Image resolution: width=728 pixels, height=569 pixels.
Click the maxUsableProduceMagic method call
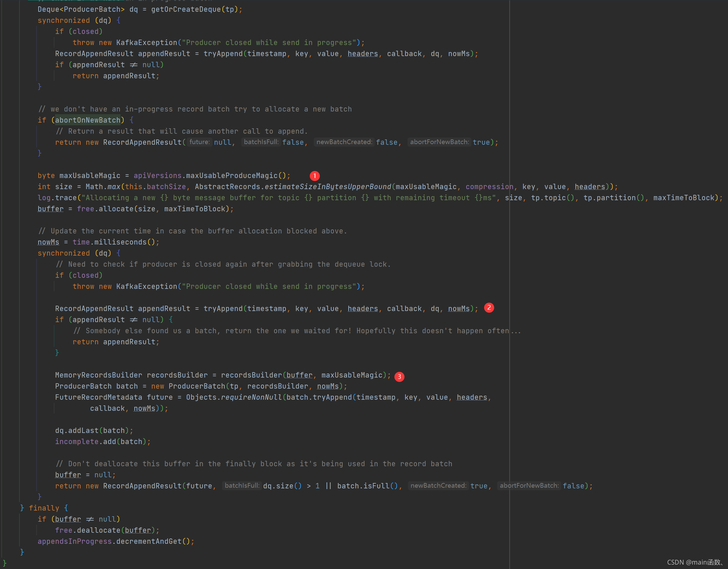coord(232,176)
